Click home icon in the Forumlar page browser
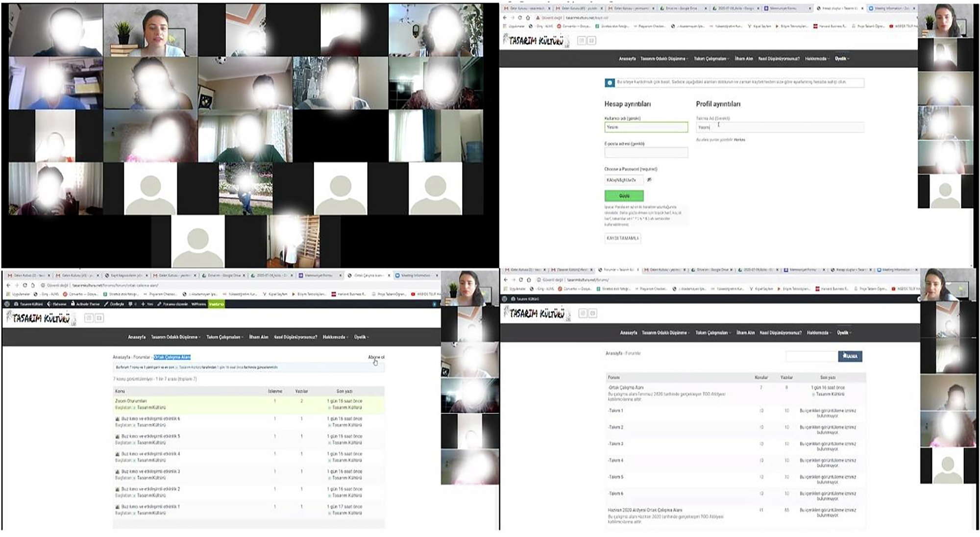 click(x=529, y=280)
